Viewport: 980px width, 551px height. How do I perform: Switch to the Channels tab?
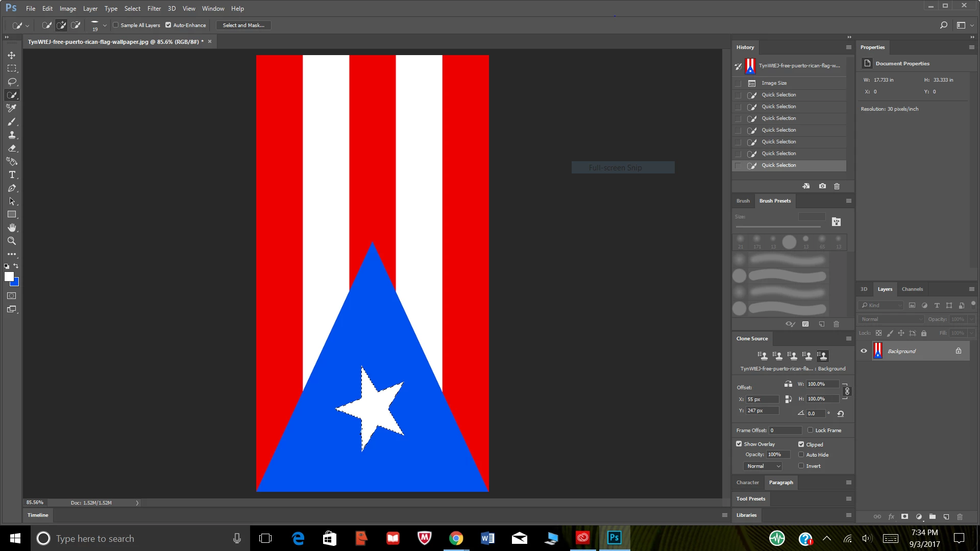(912, 289)
